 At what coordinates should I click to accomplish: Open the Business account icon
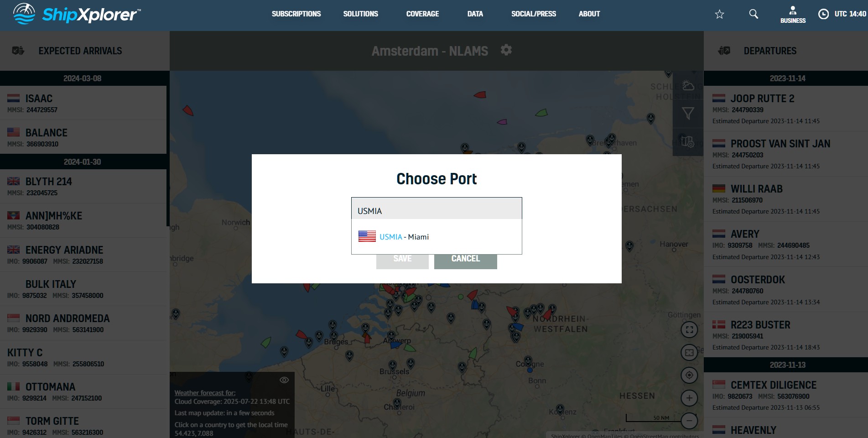[x=793, y=15]
